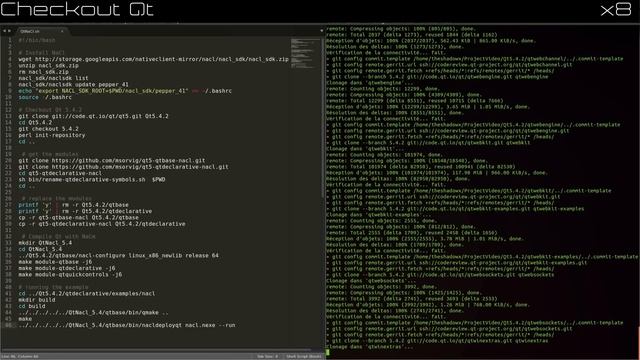Image resolution: width=640 pixels, height=360 pixels.
Task: Click the nacldeployqt nacl.nexe --run line
Action: pos(127,325)
